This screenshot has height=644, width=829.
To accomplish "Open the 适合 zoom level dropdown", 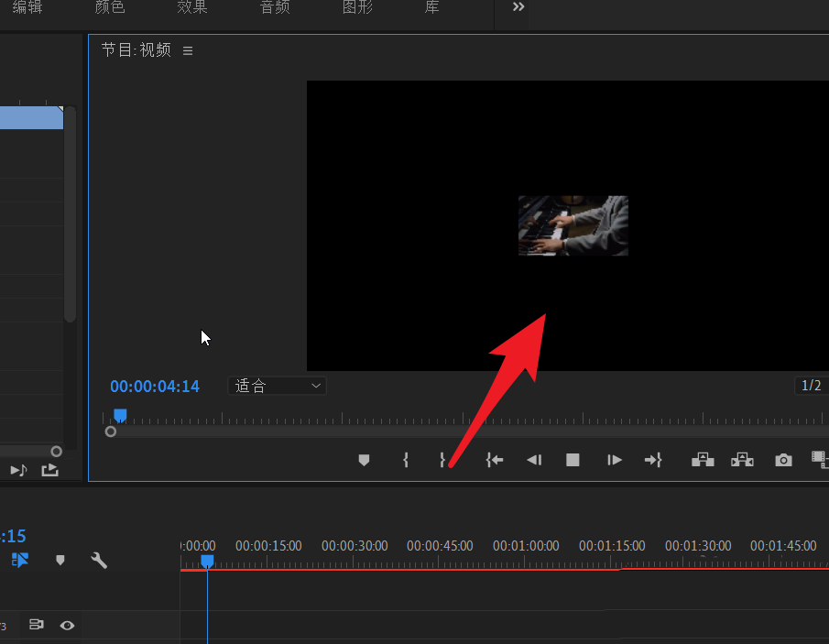I will point(278,386).
